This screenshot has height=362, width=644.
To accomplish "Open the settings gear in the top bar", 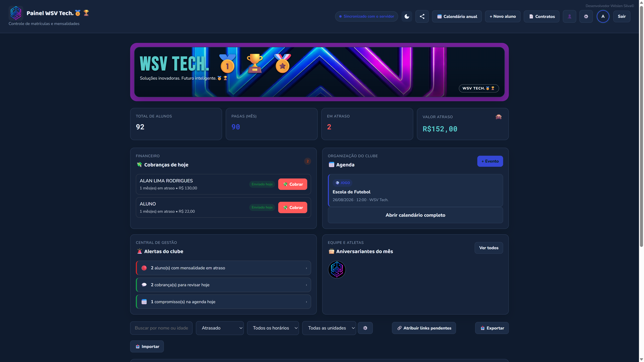I will point(586,16).
